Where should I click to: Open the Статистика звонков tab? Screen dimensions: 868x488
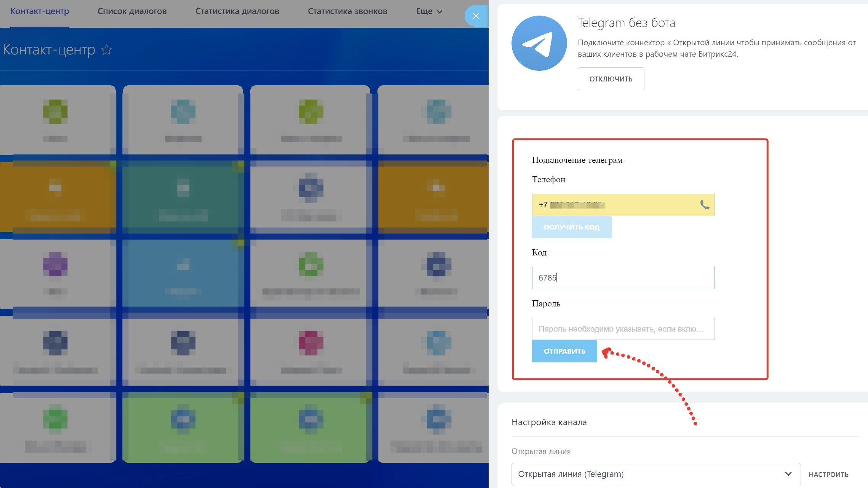tap(347, 11)
